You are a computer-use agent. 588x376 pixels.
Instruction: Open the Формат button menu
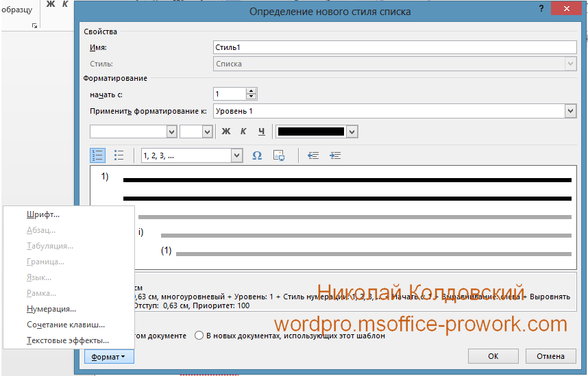point(109,357)
